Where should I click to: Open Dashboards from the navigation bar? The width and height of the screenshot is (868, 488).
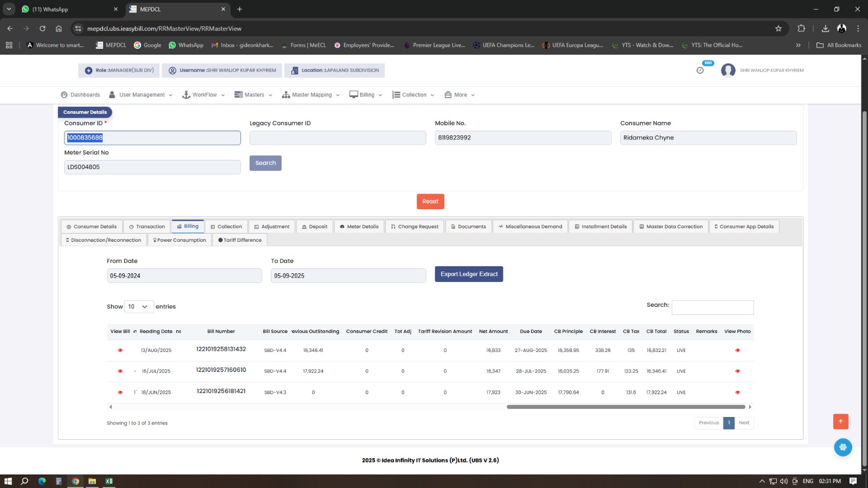80,95
